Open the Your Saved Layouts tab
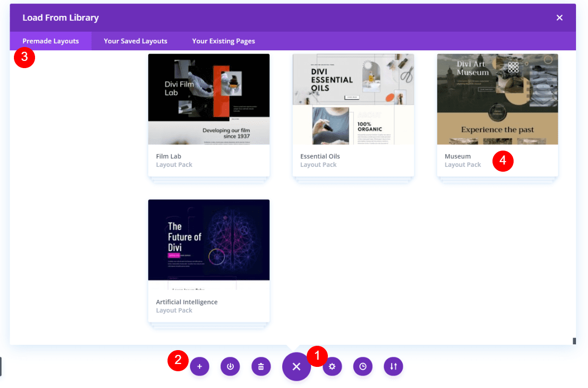The image size is (588, 388). pos(135,41)
